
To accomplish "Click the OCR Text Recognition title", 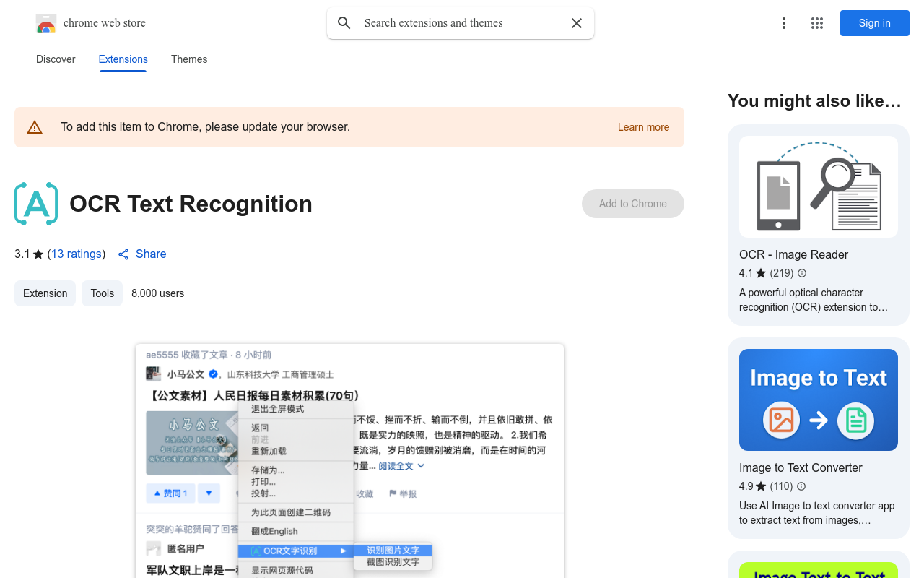I will click(191, 204).
